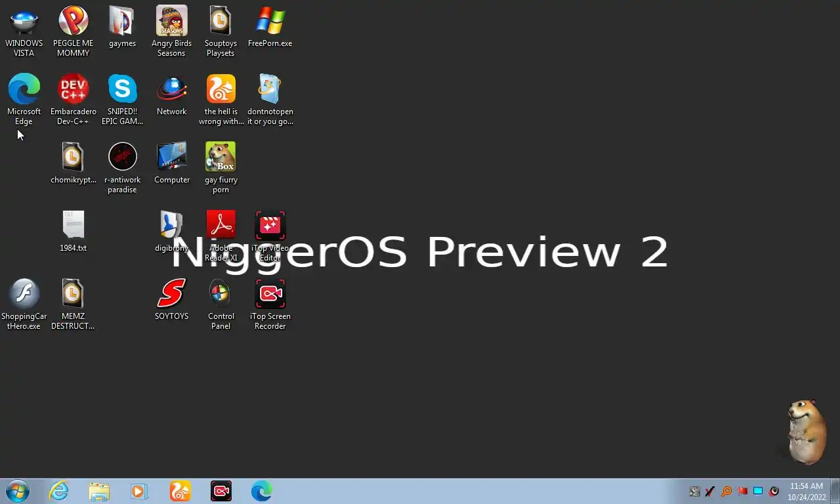Open Windows Media Player taskbar icon

[139, 491]
